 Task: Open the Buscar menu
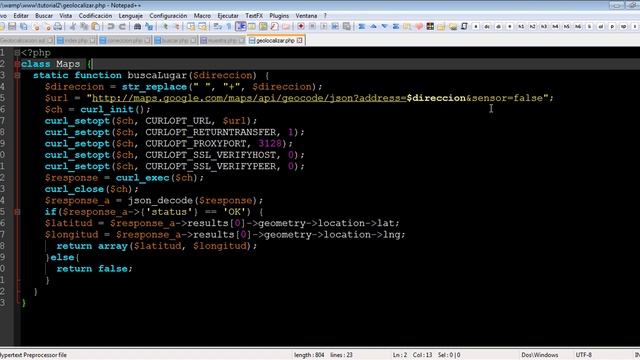click(x=44, y=16)
